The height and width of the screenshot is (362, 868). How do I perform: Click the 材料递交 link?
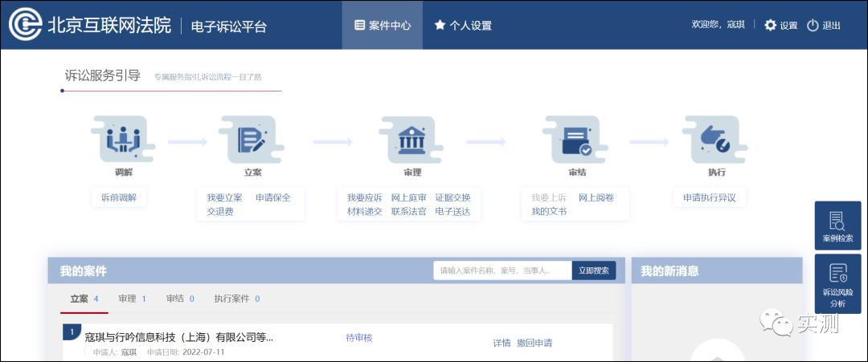[x=364, y=211]
